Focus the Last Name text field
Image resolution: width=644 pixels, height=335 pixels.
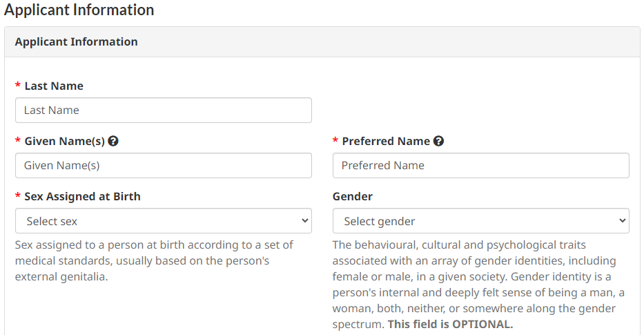(x=163, y=111)
